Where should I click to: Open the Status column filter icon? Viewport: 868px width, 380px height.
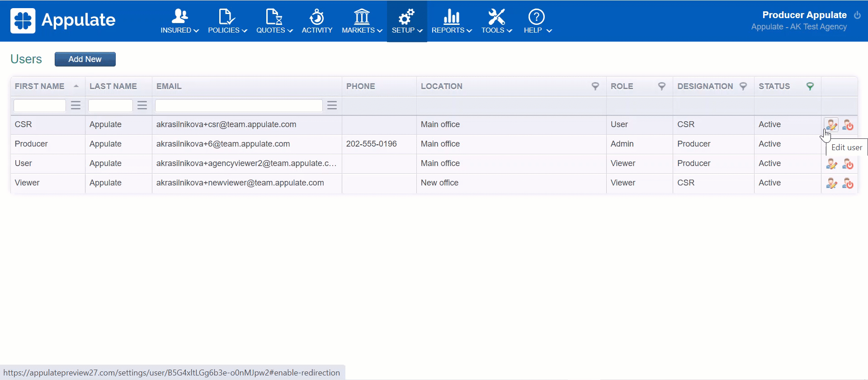(x=810, y=86)
